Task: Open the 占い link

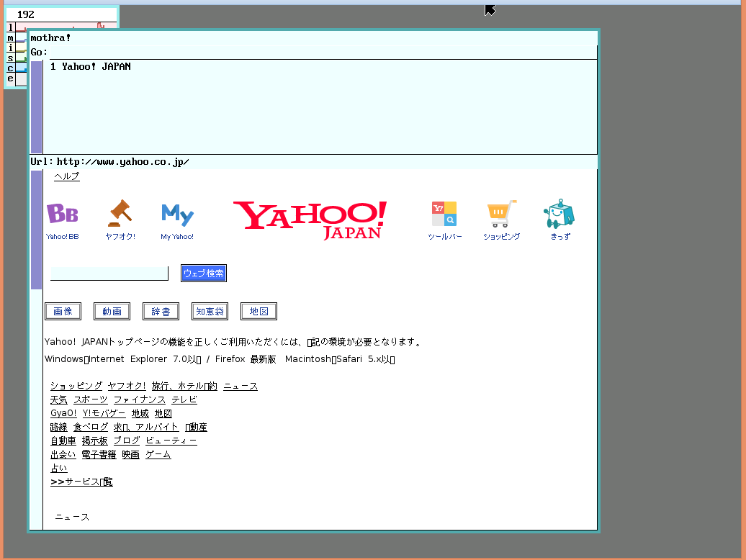Action: pos(59,469)
